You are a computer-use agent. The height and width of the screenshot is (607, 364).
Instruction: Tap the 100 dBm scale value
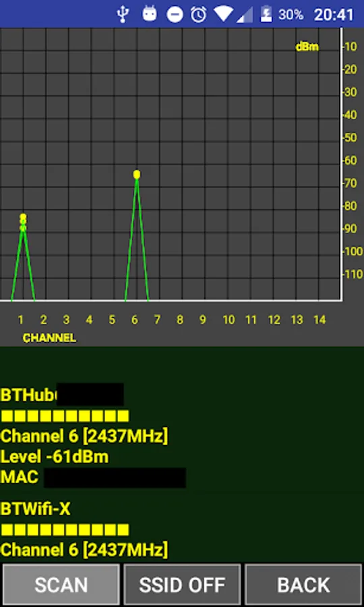(353, 252)
